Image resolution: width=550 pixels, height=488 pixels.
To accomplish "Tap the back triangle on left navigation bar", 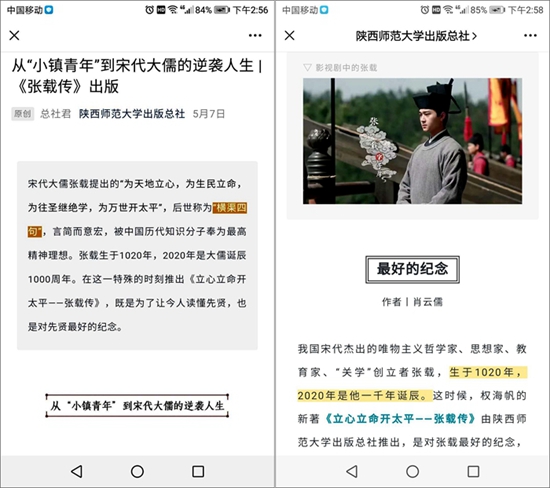I will [x=76, y=471].
